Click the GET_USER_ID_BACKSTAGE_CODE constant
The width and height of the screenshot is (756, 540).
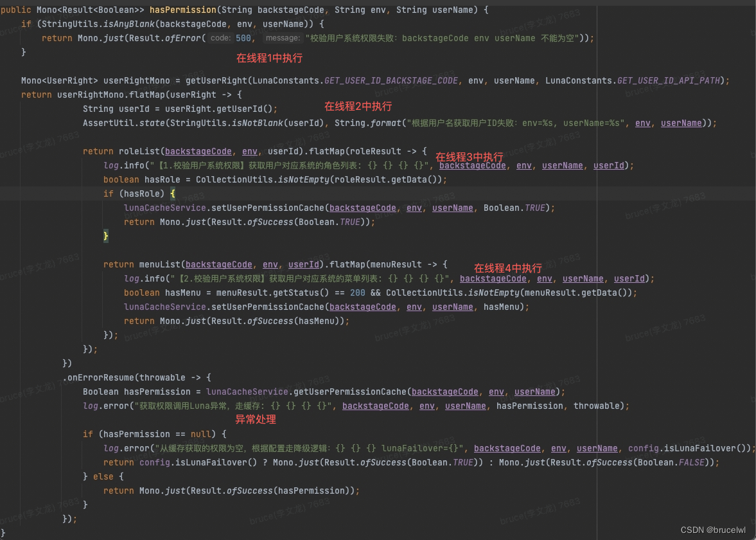[x=391, y=80]
